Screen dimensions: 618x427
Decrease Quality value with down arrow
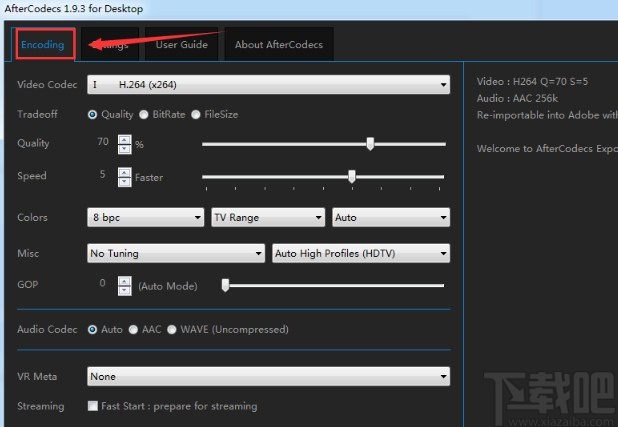[124, 149]
